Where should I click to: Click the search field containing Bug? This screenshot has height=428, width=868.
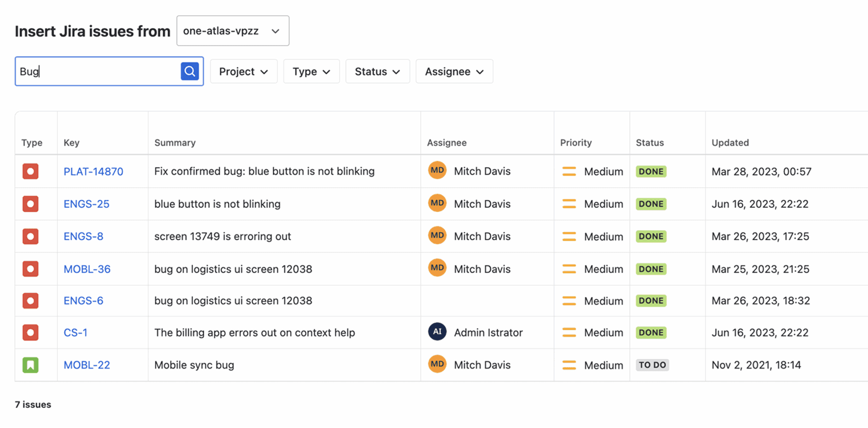(x=98, y=72)
